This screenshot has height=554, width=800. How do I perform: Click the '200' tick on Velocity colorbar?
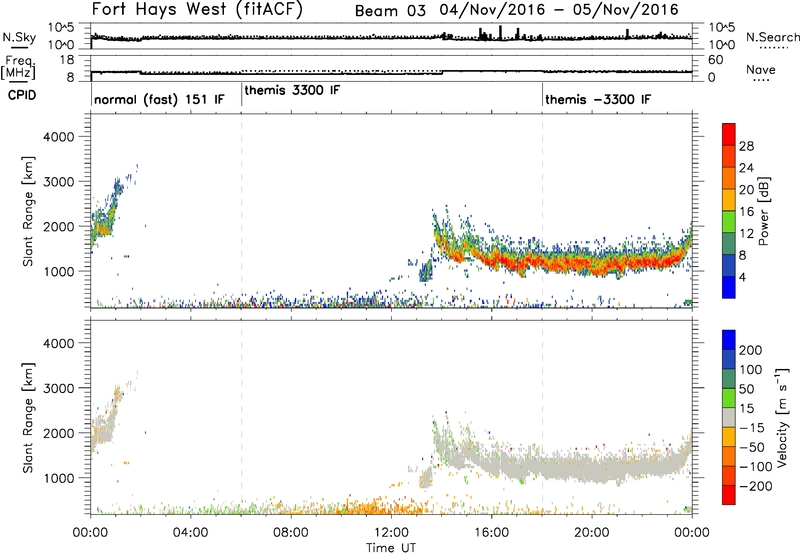coord(751,350)
